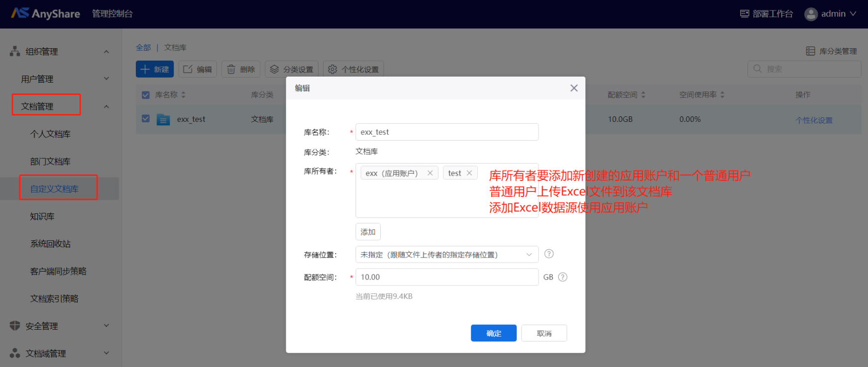The height and width of the screenshot is (367, 868).
Task: Expand the 用户管理 section chevron
Action: [x=107, y=79]
